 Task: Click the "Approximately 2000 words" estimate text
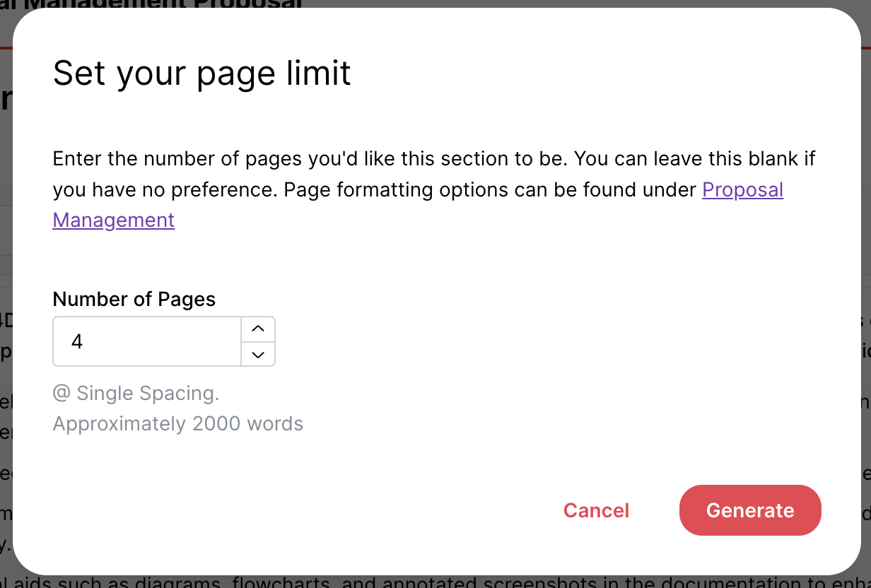[x=178, y=424]
